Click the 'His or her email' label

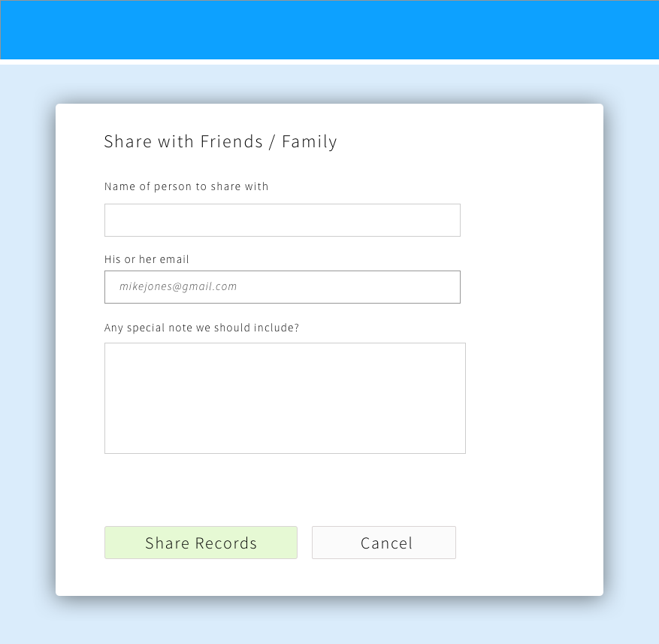(147, 259)
